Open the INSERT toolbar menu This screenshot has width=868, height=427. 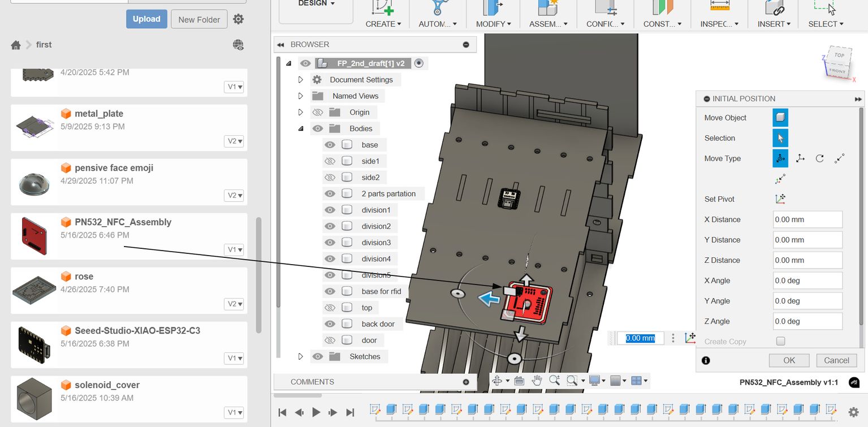[x=774, y=24]
